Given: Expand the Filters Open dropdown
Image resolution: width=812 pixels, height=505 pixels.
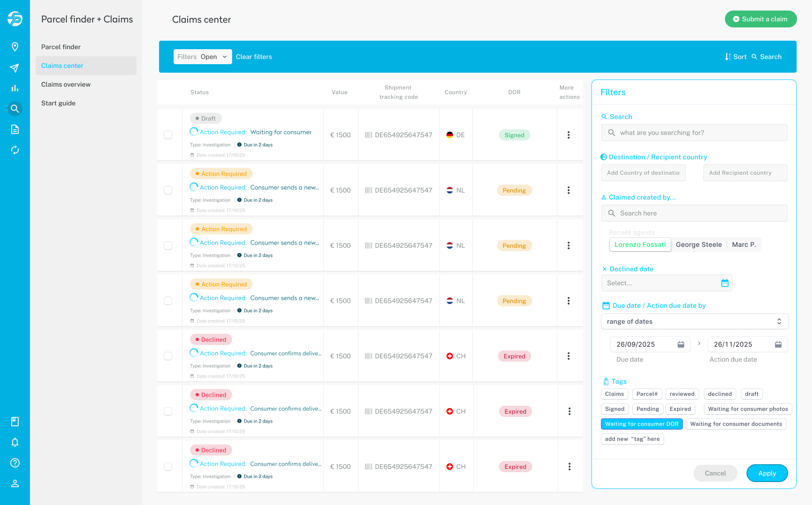Looking at the screenshot, I should pos(203,57).
